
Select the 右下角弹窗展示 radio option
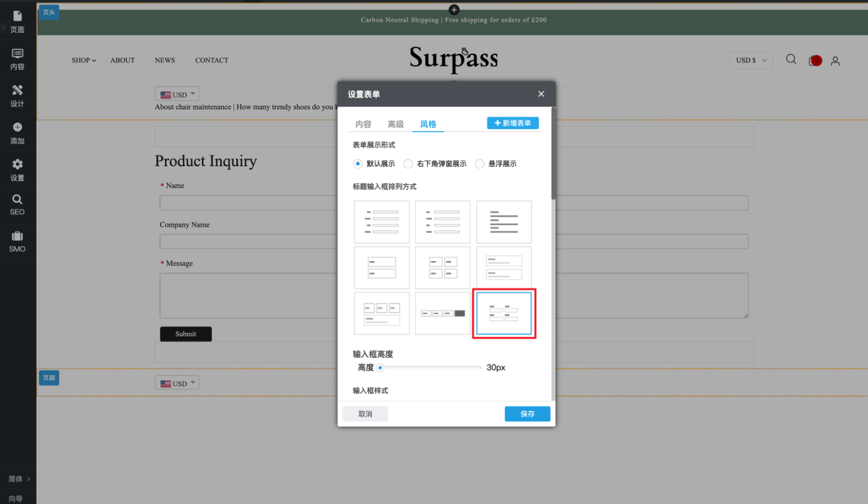[408, 164]
